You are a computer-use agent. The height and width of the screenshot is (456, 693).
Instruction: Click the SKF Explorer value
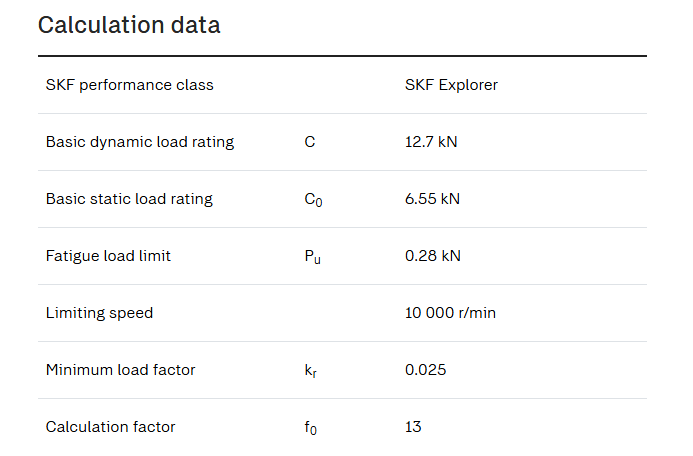(451, 85)
